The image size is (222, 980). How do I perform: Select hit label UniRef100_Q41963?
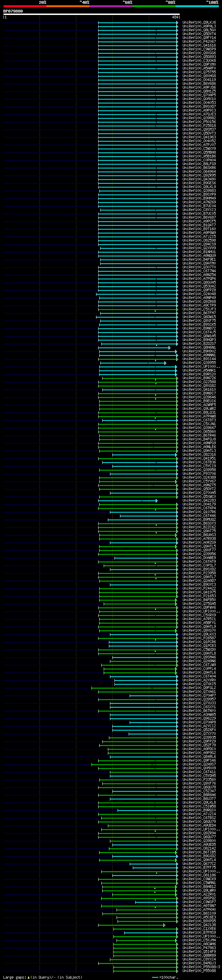tap(199, 137)
